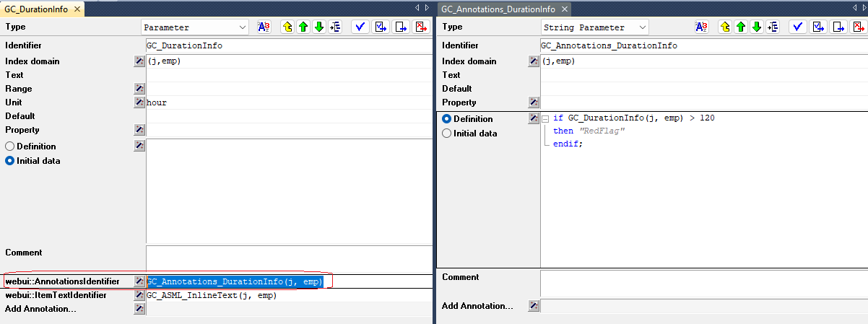Click Index domain field in GC_DurationInfo pane
Screen dimensions: 868x324
pos(289,61)
